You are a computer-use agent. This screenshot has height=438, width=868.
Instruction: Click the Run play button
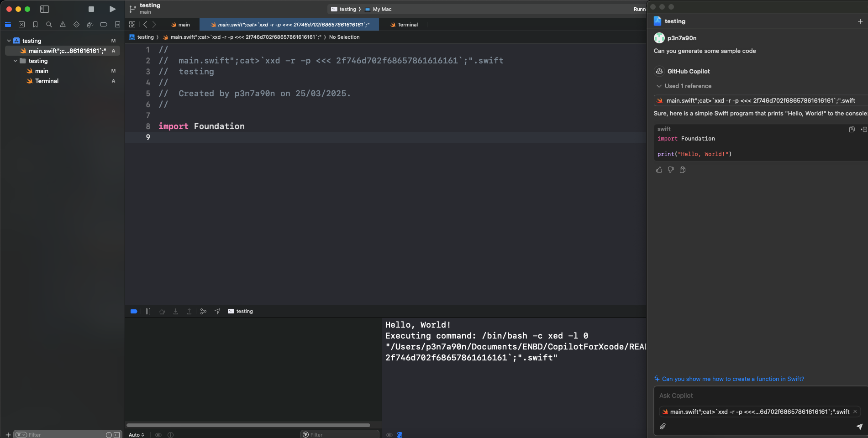click(x=112, y=9)
